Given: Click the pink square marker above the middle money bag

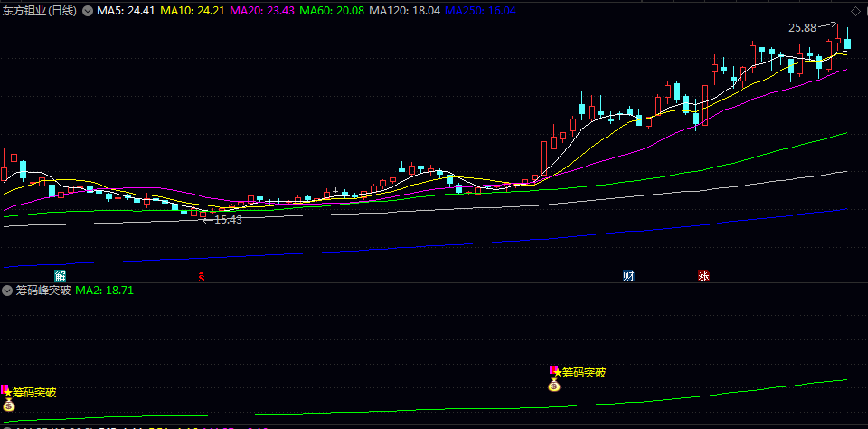Looking at the screenshot, I should pos(552,369).
